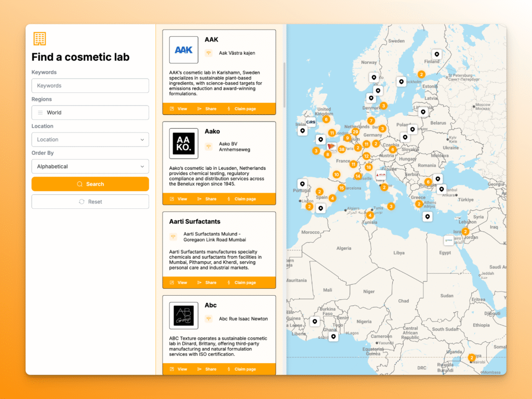The width and height of the screenshot is (532, 399).
Task: Click into the Keywords input field
Action: (90, 86)
